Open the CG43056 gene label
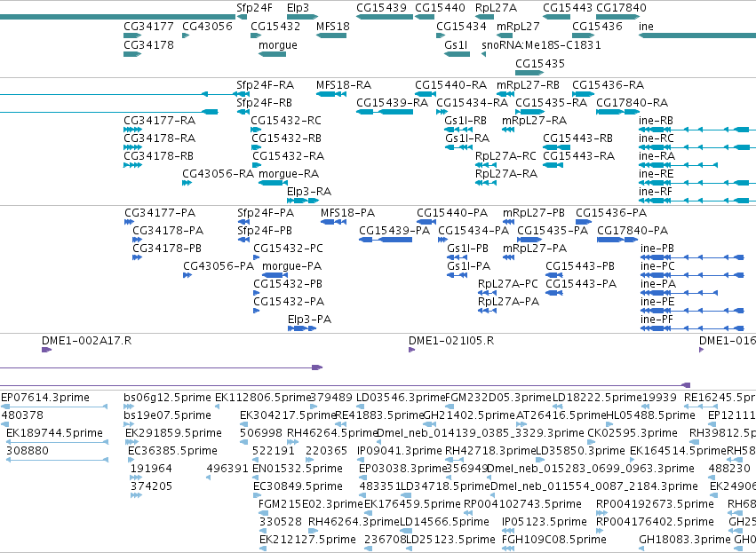This screenshot has height=553, width=756. (207, 26)
